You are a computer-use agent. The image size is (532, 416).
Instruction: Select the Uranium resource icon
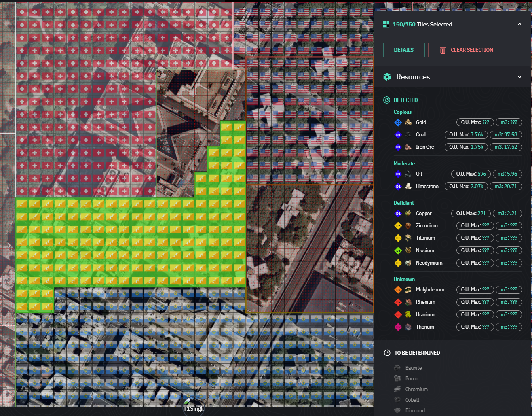(408, 314)
